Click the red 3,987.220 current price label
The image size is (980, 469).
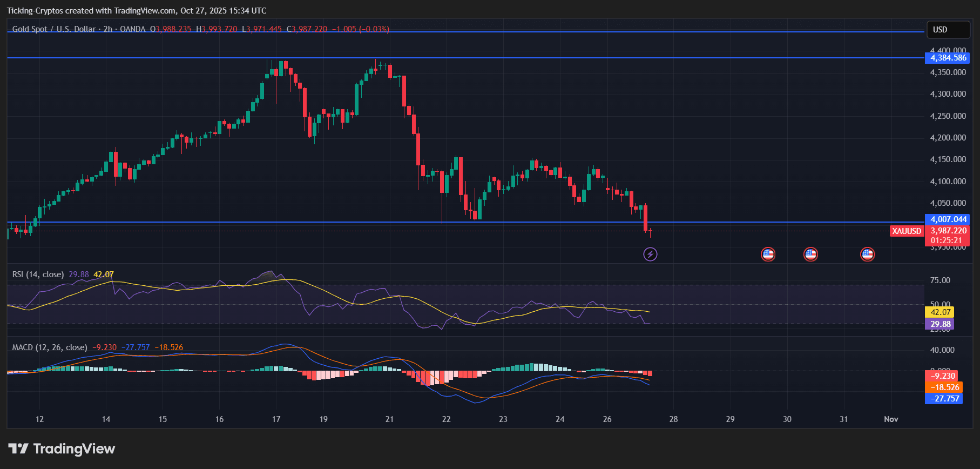(x=948, y=231)
